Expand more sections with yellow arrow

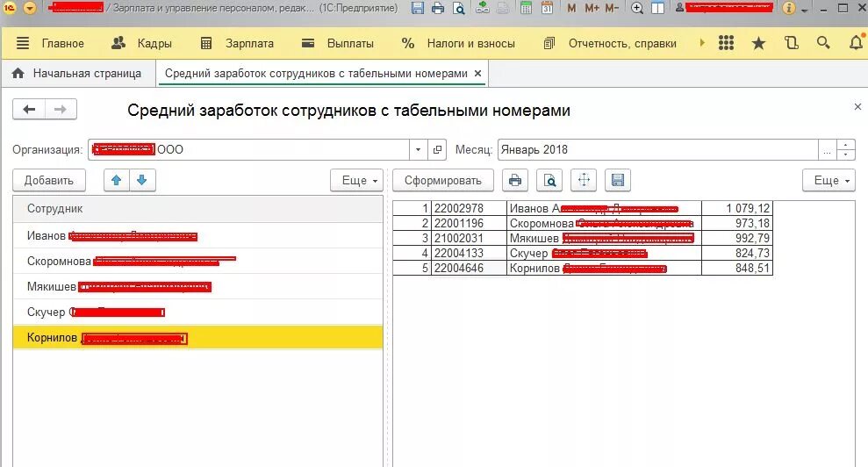coord(702,43)
